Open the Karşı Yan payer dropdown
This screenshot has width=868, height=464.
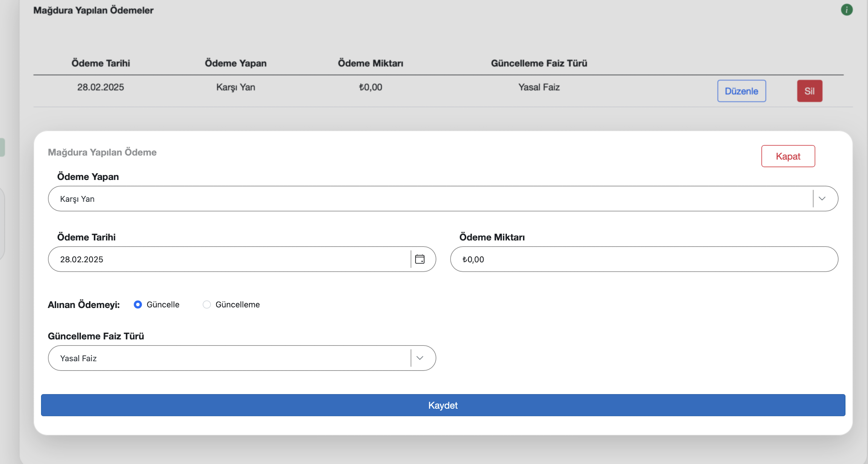click(x=431, y=199)
